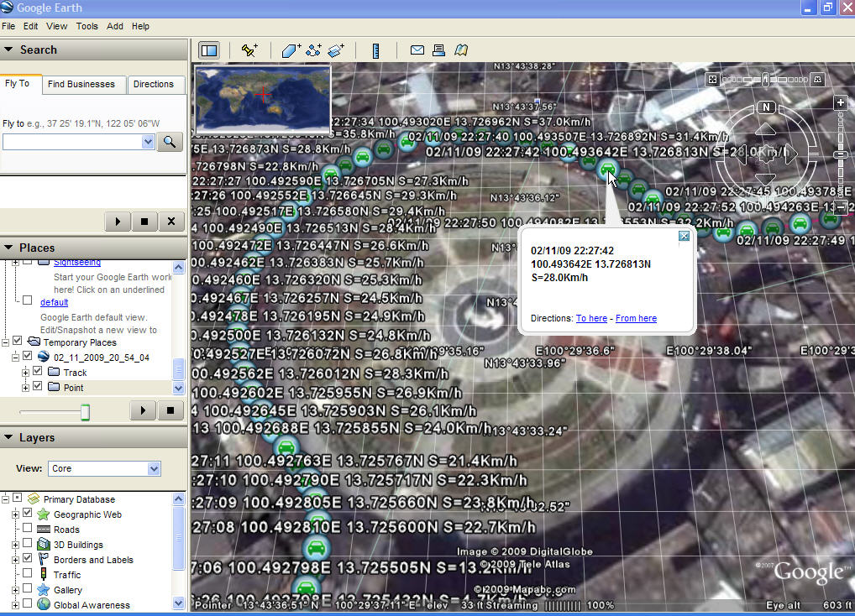Open the File menu
Viewport: 855px width, 616px height.
click(8, 26)
